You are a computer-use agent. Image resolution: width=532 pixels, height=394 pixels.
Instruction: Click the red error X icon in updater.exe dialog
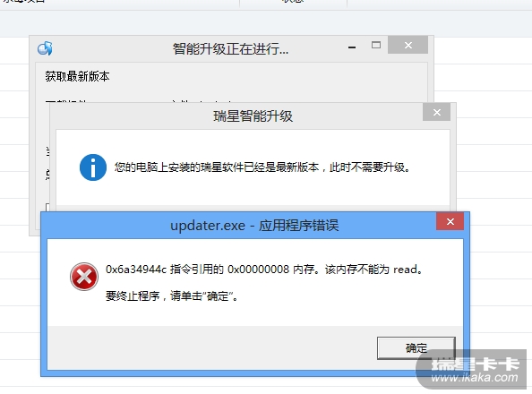coord(84,276)
